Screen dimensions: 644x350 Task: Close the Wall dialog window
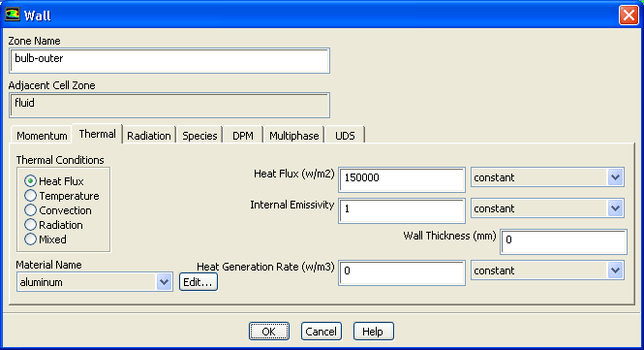coord(629,16)
